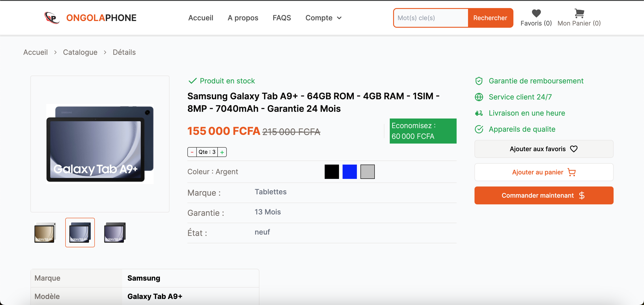This screenshot has width=644, height=305.
Task: Click the Livraison scooter icon
Action: 479,113
